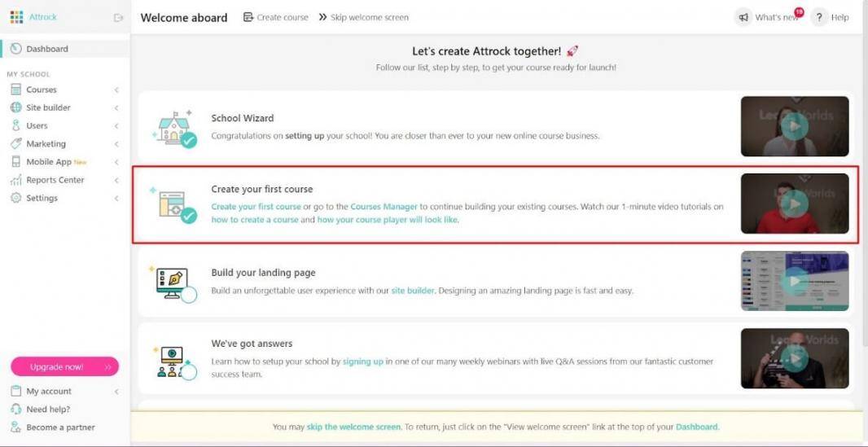
Task: Click the School Wizard schoolhouse icon
Action: click(x=174, y=128)
